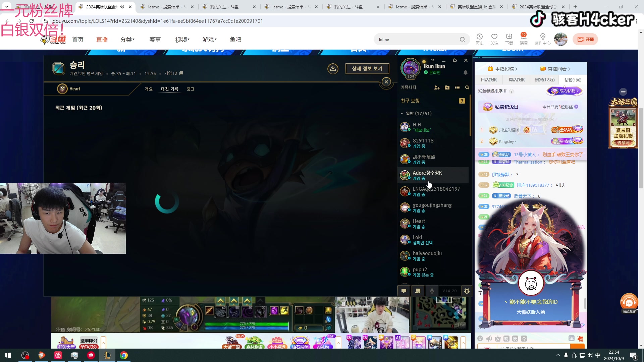Open the 主播投稿 streamer uploads link

click(x=502, y=69)
